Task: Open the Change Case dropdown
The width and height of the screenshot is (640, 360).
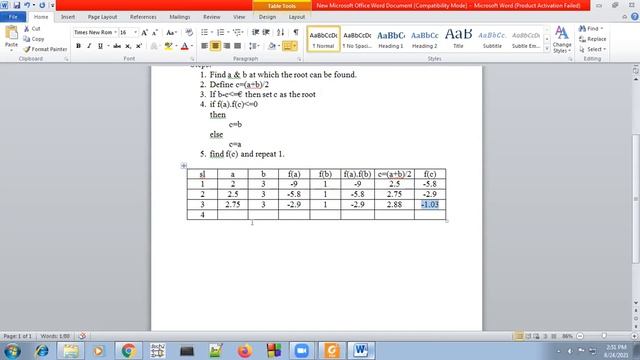Action: tap(171, 32)
